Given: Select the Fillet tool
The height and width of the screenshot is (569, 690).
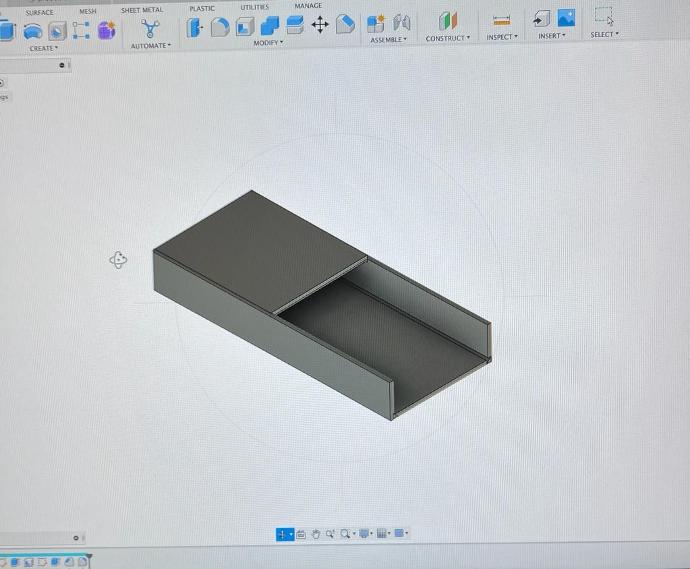Looking at the screenshot, I should point(220,27).
